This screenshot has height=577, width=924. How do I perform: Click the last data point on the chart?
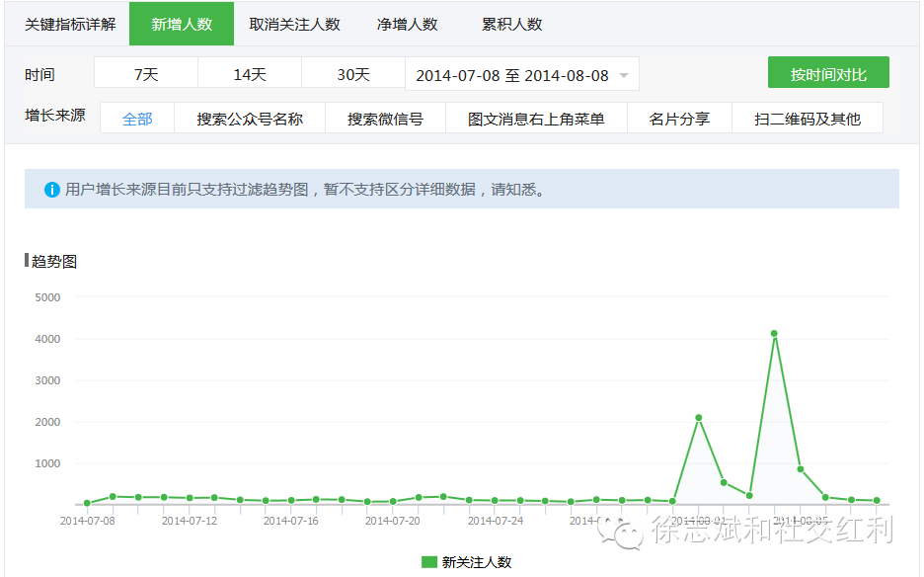877,500
